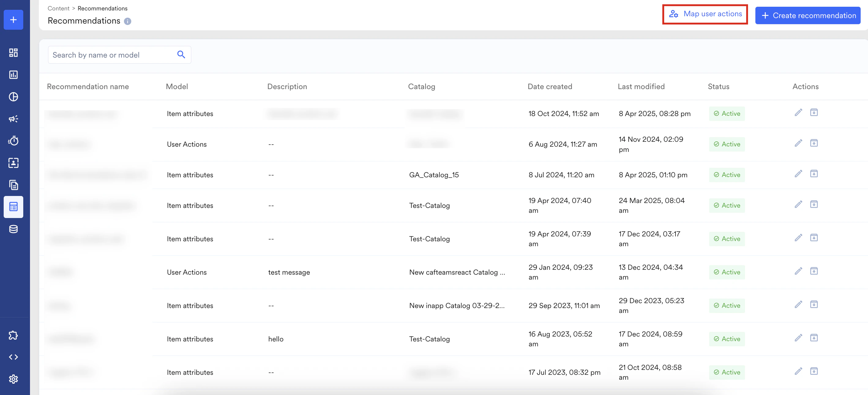
Task: Edit the GA_Catalog_15 recommendation row
Action: [x=798, y=174]
